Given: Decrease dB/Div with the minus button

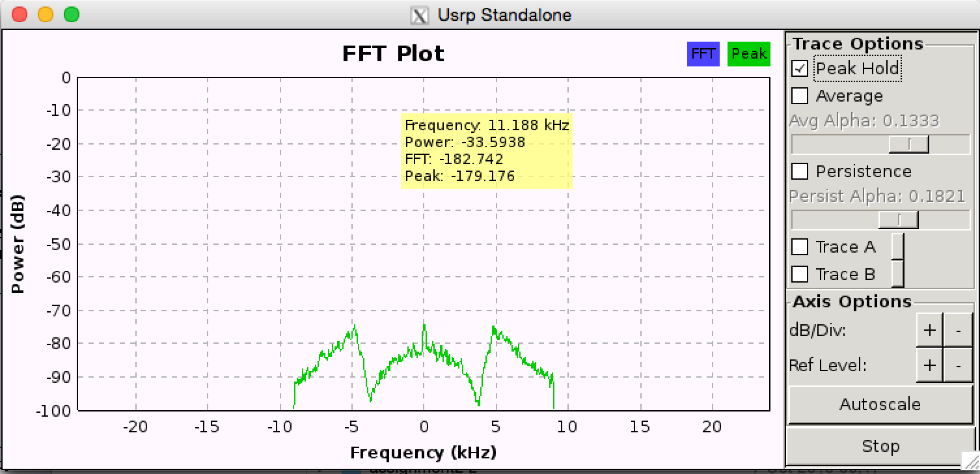Looking at the screenshot, I should [x=958, y=330].
